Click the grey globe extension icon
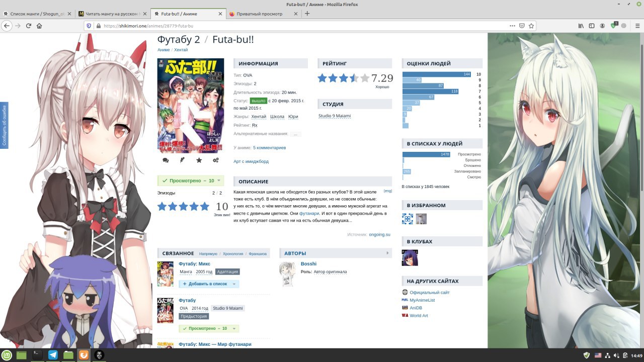This screenshot has width=644, height=362. (x=624, y=26)
